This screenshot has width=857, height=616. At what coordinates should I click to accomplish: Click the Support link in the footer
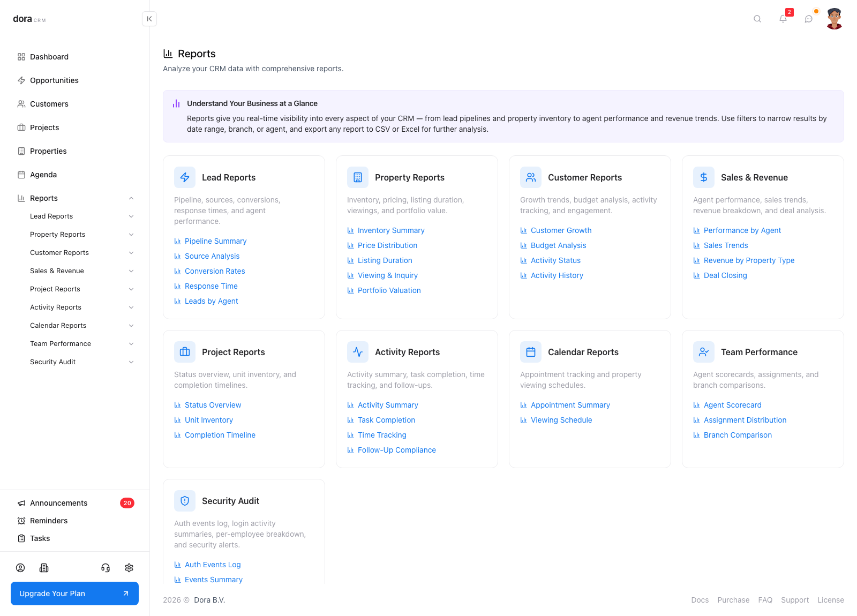[x=795, y=600]
